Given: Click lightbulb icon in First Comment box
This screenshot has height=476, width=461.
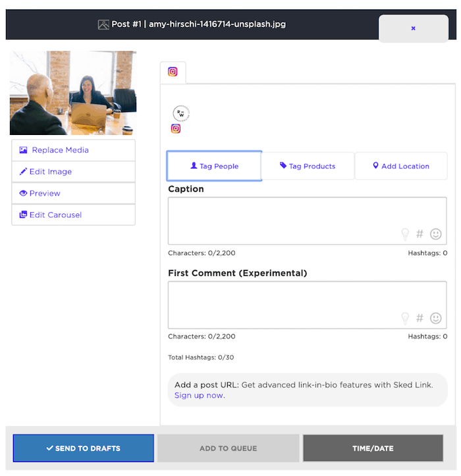Looking at the screenshot, I should pos(405,318).
